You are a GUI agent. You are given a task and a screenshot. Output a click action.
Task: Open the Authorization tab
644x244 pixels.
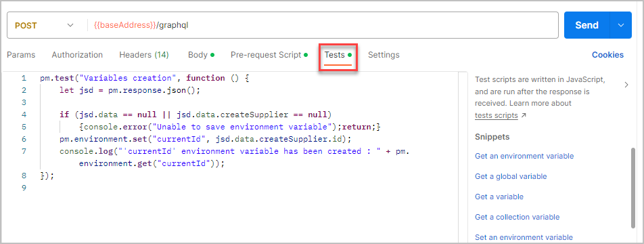[77, 55]
